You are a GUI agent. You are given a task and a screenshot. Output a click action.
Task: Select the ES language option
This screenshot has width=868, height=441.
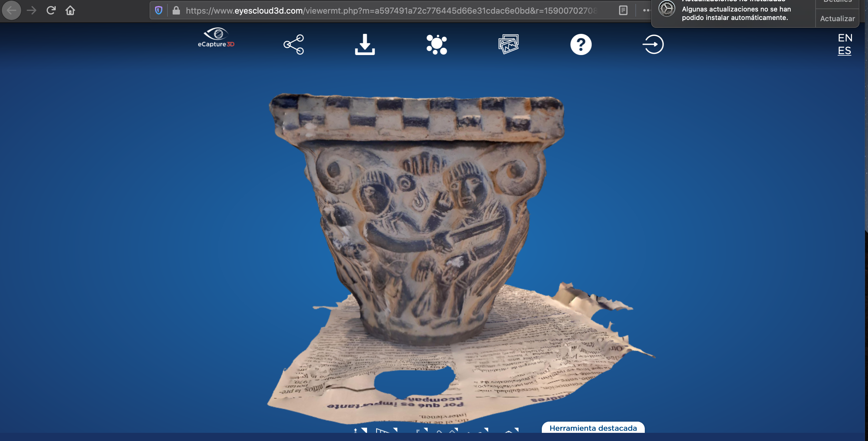844,51
